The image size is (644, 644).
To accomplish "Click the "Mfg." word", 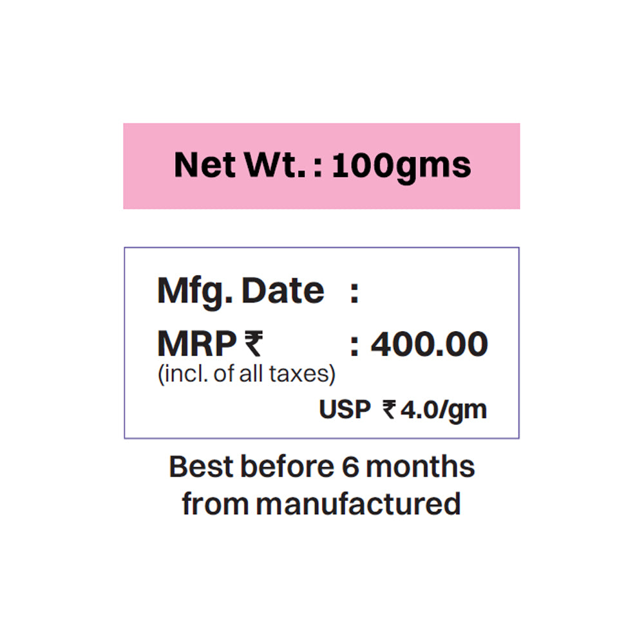I will (195, 292).
